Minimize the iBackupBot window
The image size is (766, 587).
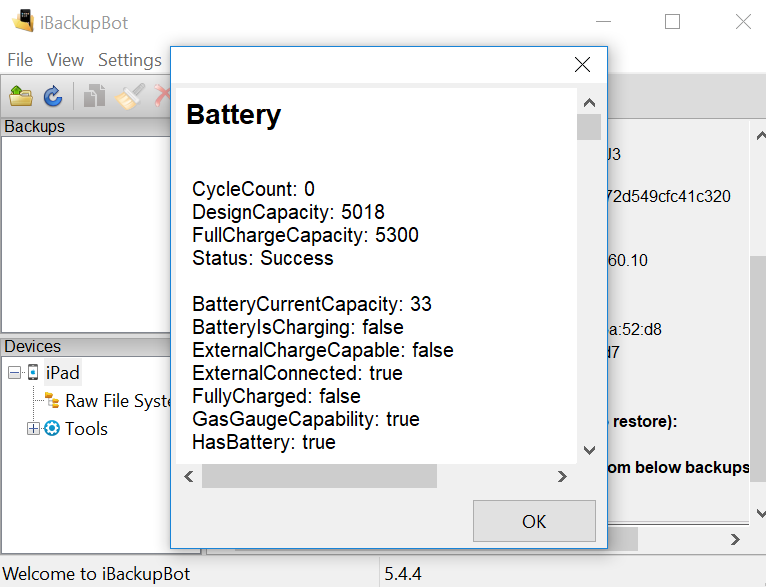603,21
